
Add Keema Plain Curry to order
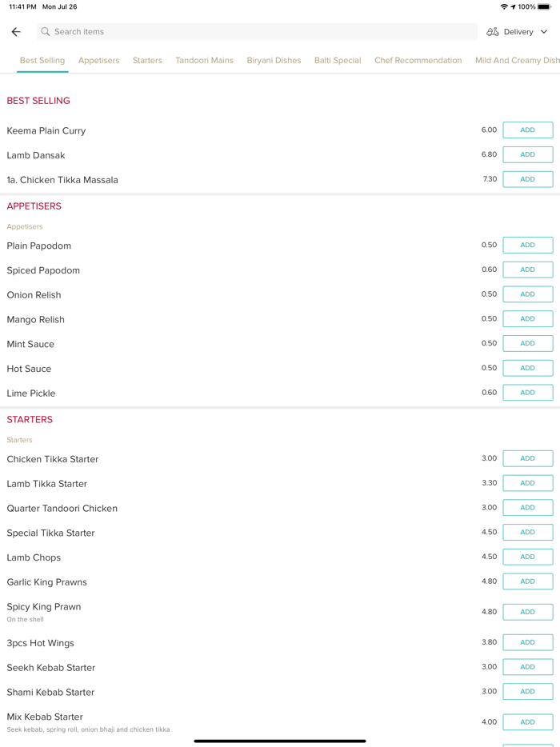pyautogui.click(x=527, y=130)
